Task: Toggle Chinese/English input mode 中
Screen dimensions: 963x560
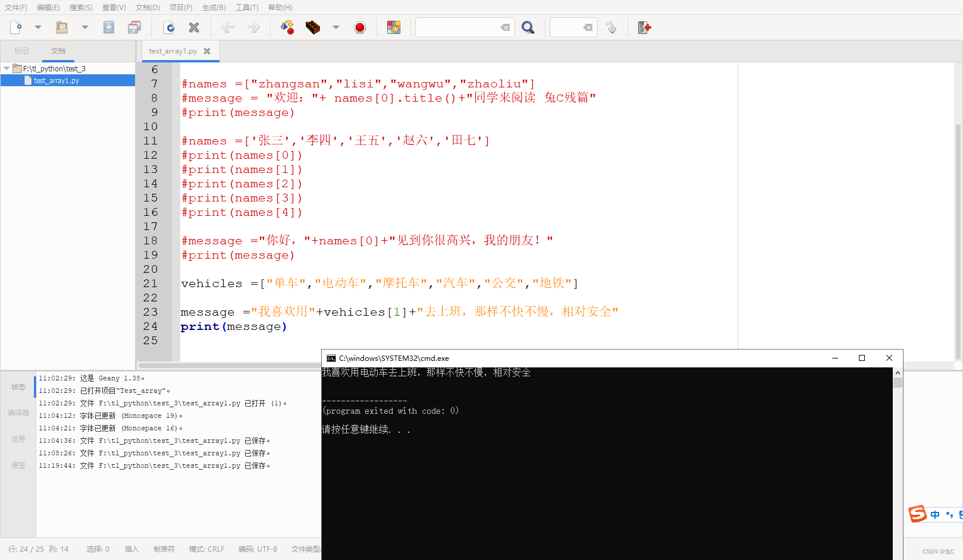Action: point(936,515)
